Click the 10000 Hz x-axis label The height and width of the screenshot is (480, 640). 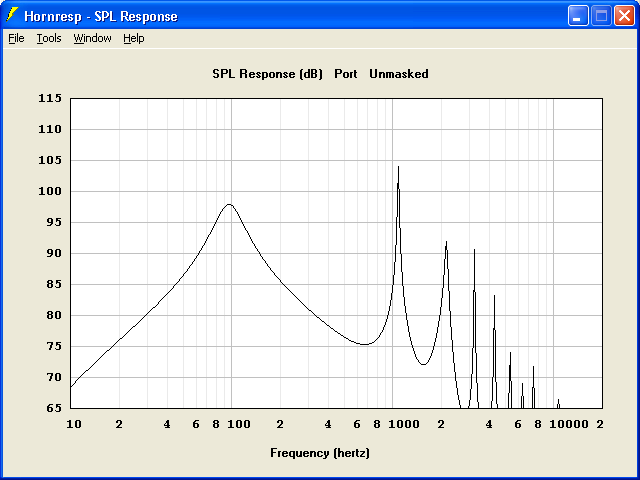569,424
